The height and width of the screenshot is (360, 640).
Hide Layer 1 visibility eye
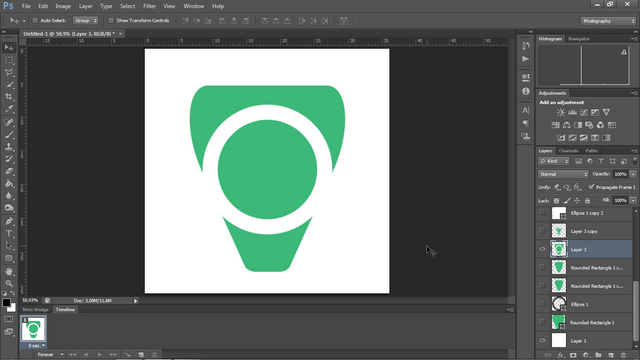pyautogui.click(x=542, y=340)
